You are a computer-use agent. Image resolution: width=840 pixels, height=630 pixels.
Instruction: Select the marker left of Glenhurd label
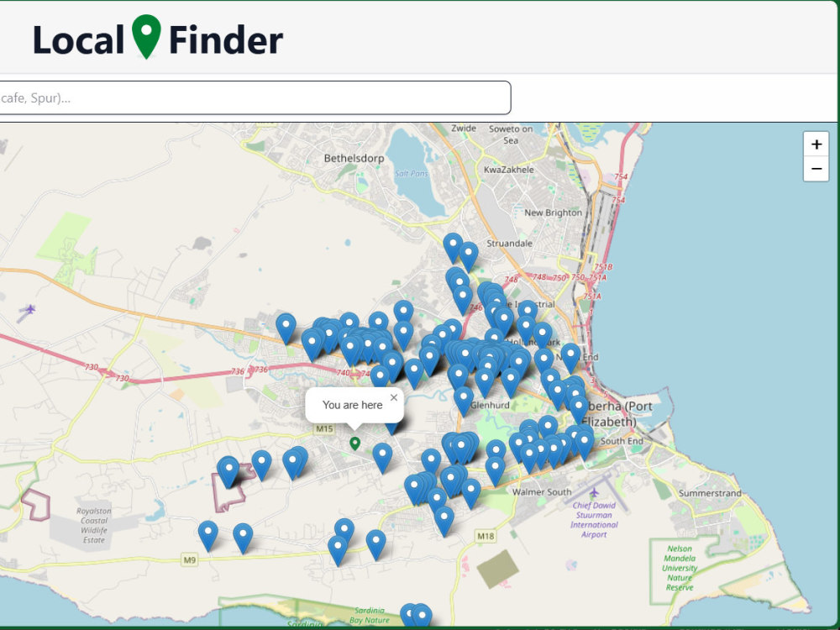click(464, 401)
